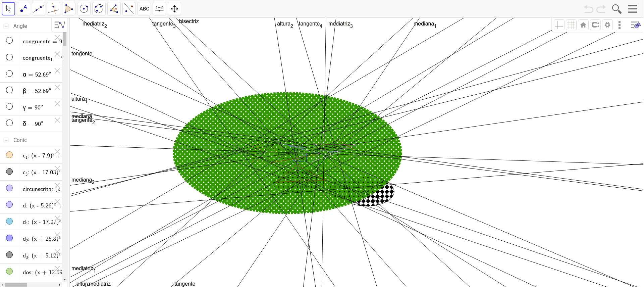
Task: Select the Move Graphics View tool
Action: 174,9
